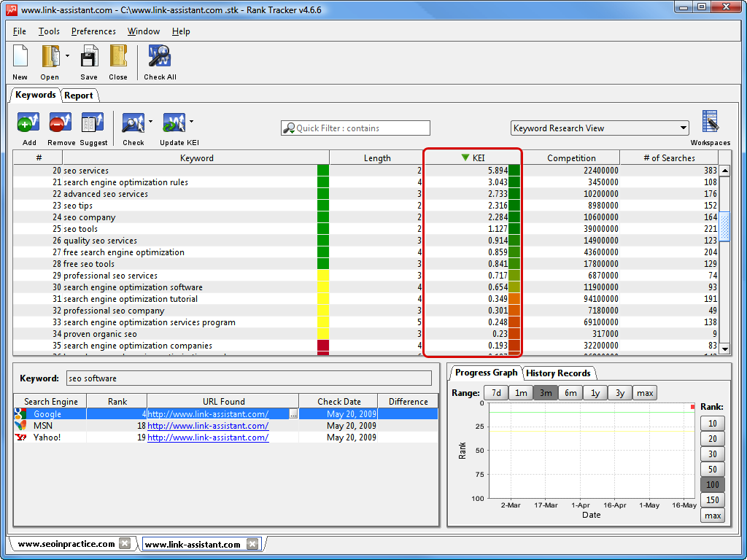Switch to the Report tab
This screenshot has height=560, width=747.
point(79,96)
